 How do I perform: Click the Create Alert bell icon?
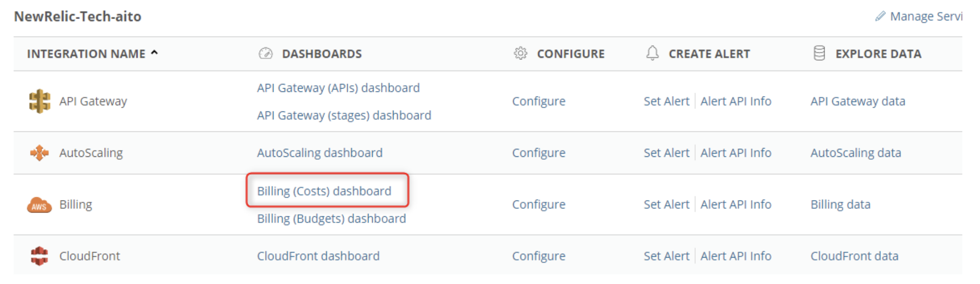[652, 53]
